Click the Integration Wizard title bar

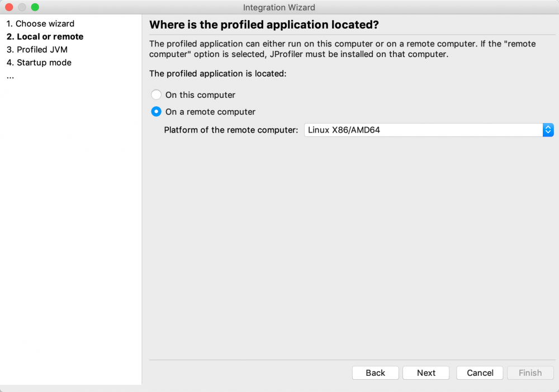(279, 7)
